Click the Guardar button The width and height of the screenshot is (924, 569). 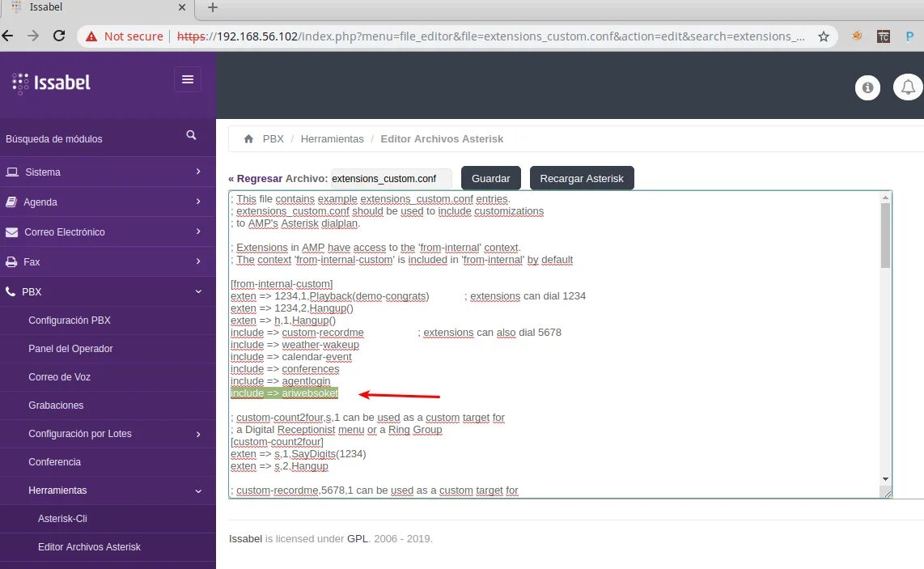click(x=491, y=178)
